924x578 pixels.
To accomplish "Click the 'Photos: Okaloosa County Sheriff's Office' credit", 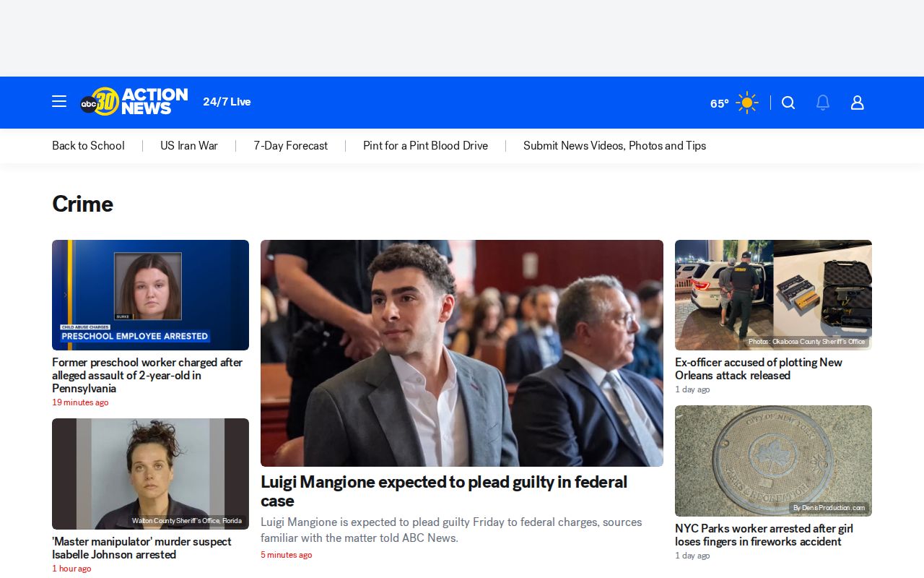I will (806, 342).
